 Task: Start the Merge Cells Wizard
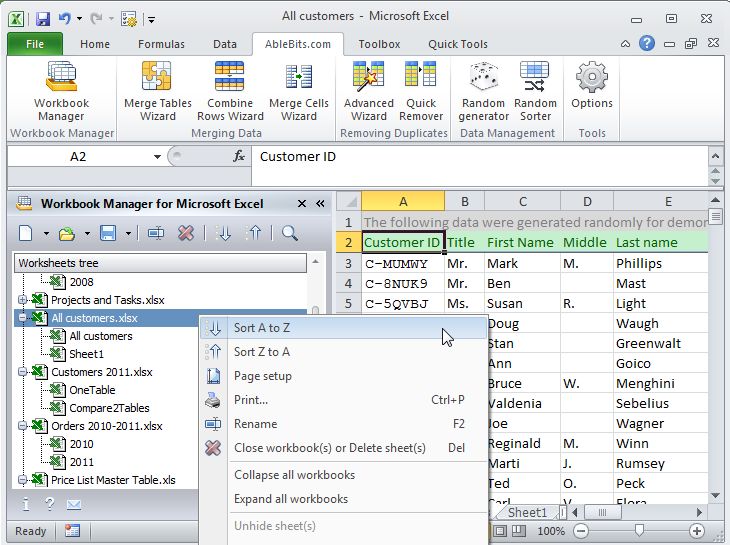click(x=298, y=91)
